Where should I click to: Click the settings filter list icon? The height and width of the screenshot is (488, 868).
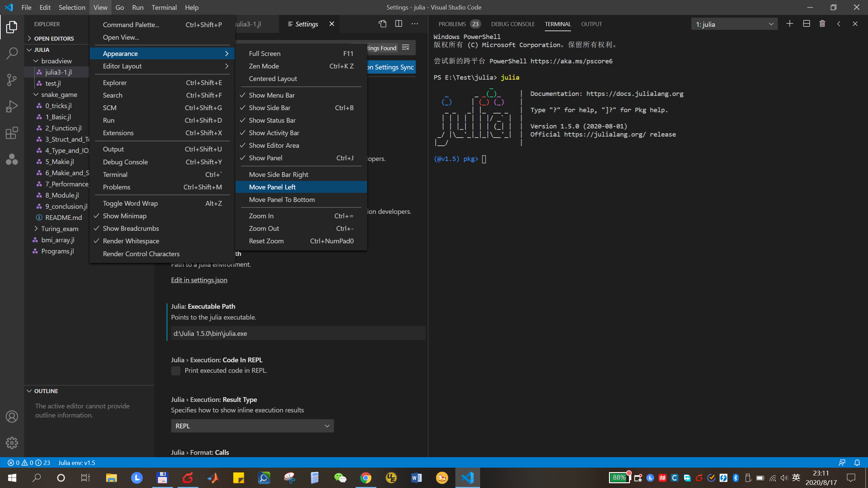pos(406,47)
